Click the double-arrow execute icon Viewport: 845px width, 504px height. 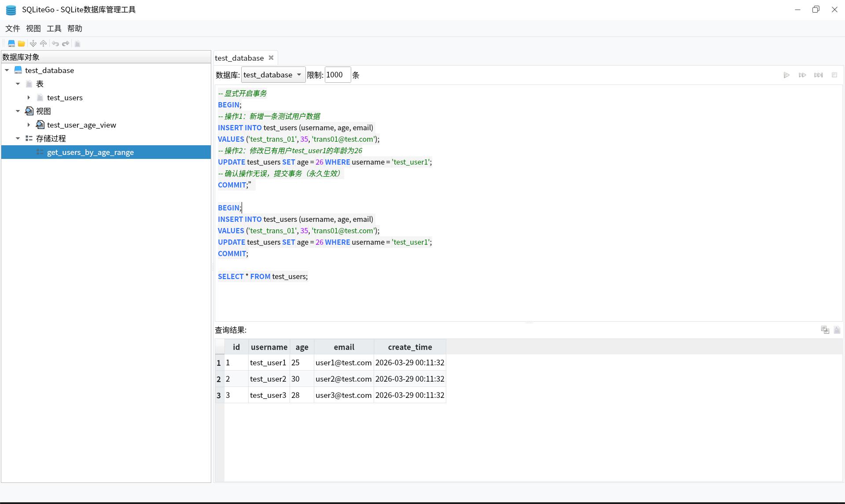(x=802, y=75)
